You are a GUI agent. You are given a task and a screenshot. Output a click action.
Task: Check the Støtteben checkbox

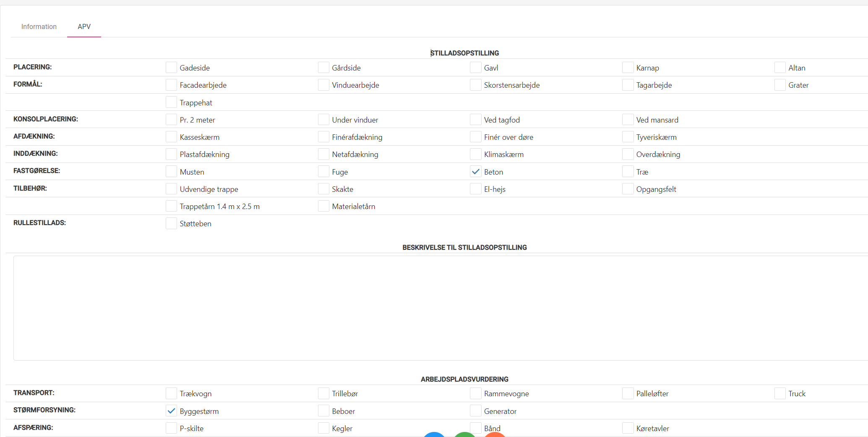point(171,223)
